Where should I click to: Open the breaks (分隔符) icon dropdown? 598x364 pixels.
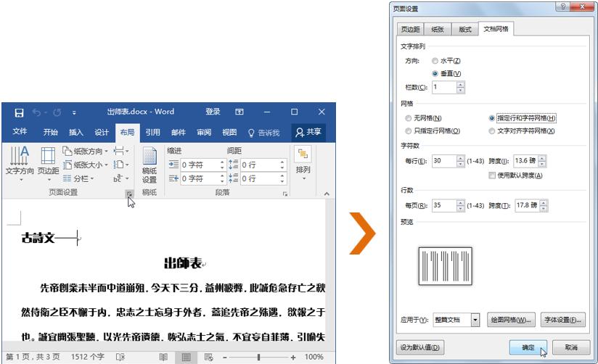coord(121,151)
